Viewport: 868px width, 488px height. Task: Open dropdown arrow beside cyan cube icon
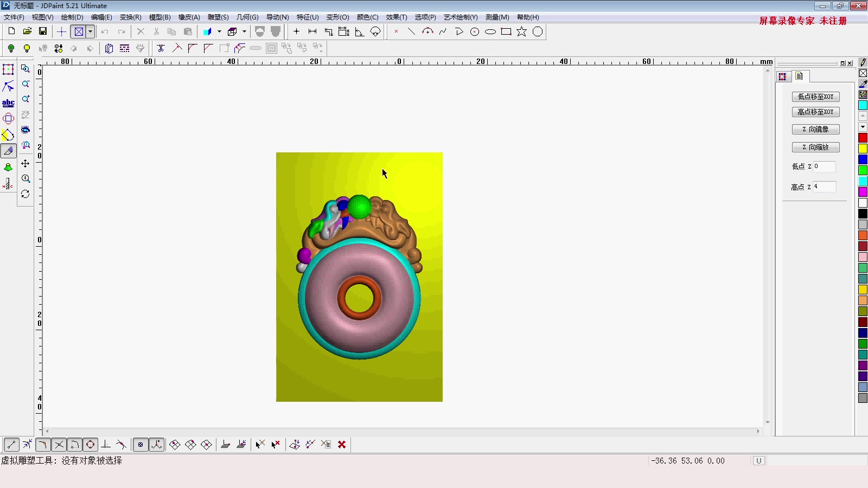219,31
